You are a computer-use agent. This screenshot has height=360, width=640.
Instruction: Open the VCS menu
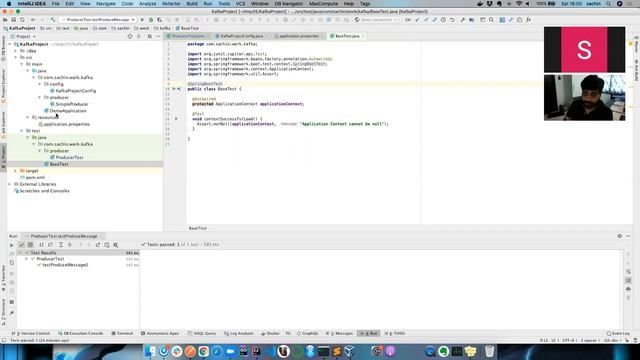(240, 4)
